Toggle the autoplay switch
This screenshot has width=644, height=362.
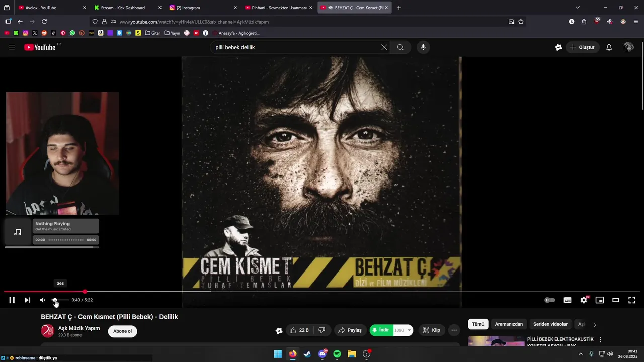(x=550, y=300)
